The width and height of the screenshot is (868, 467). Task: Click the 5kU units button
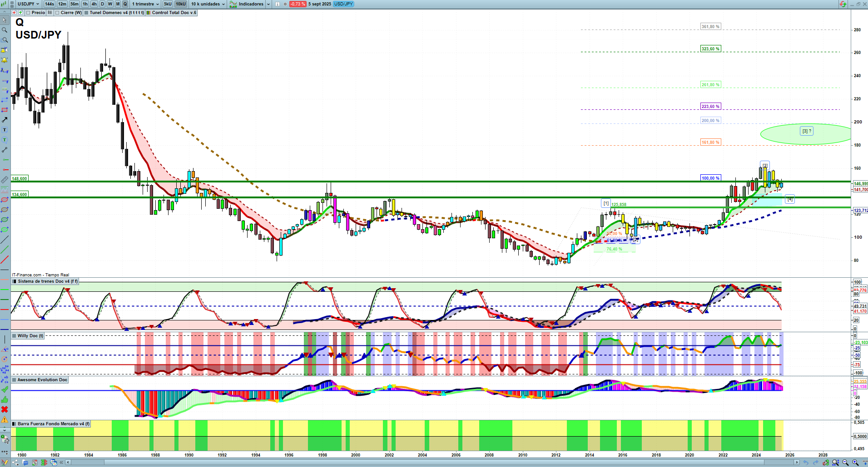168,4
